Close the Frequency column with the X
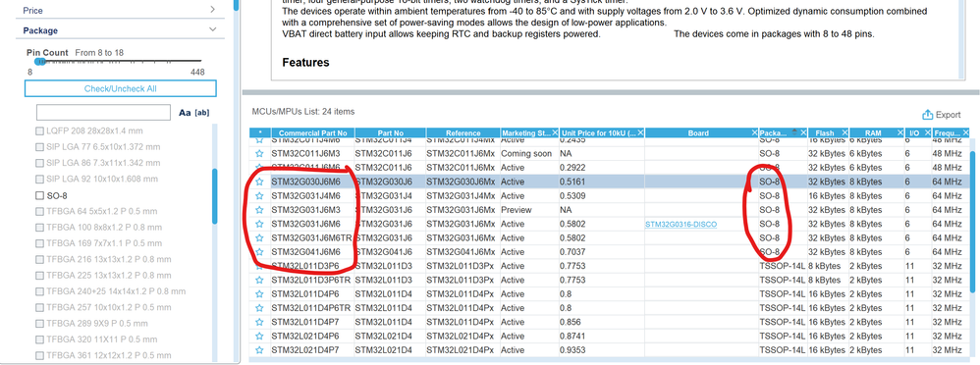 click(966, 133)
